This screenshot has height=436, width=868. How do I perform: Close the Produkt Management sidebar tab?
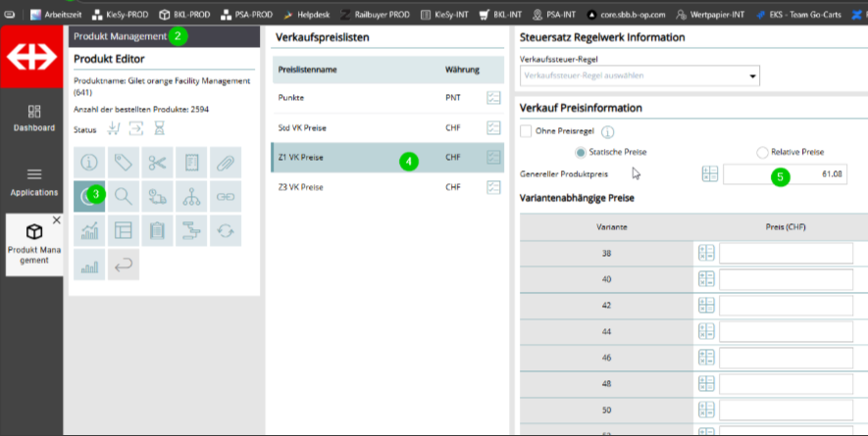pos(56,220)
